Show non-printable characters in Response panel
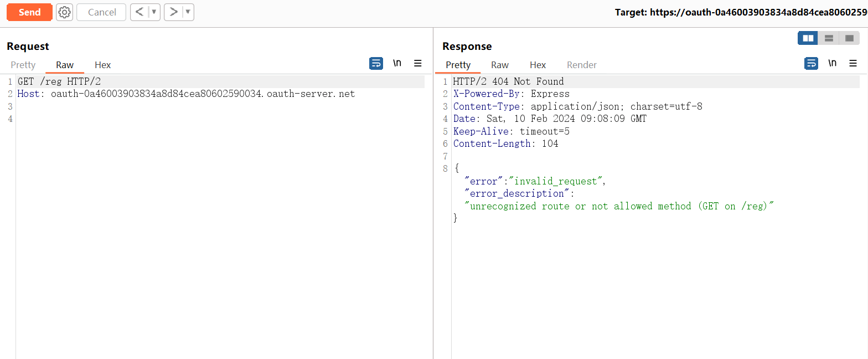The width and height of the screenshot is (868, 359). click(832, 63)
